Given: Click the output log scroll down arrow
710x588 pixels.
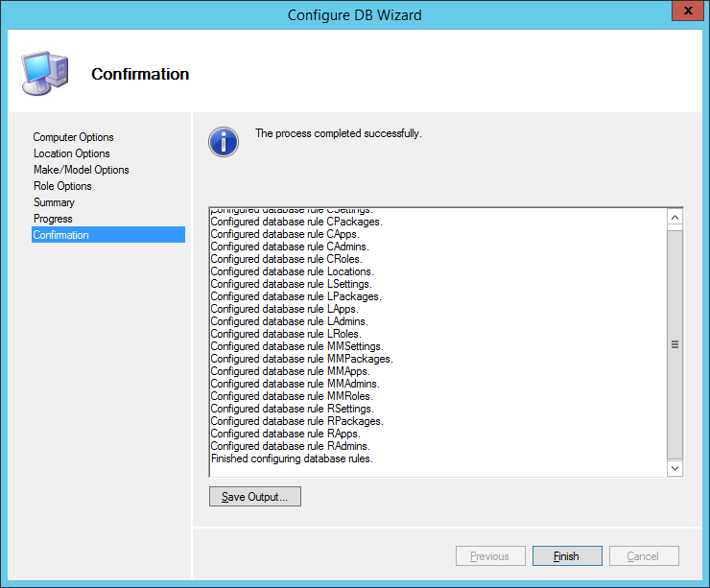Looking at the screenshot, I should click(x=674, y=468).
